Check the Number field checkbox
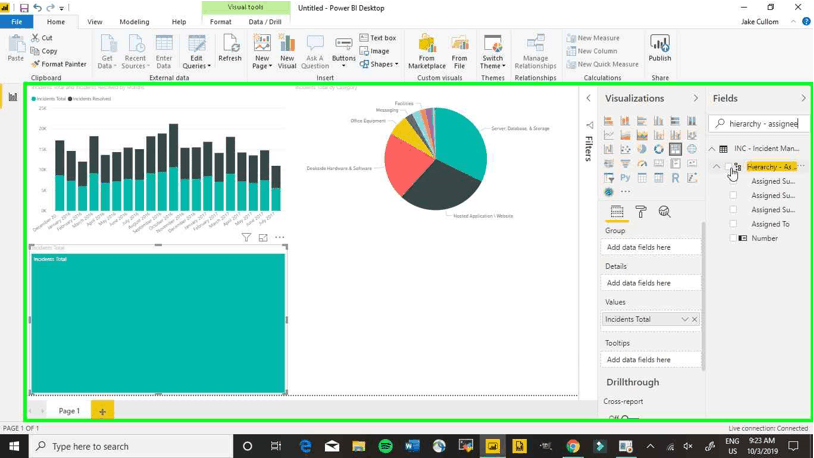 [x=733, y=238]
